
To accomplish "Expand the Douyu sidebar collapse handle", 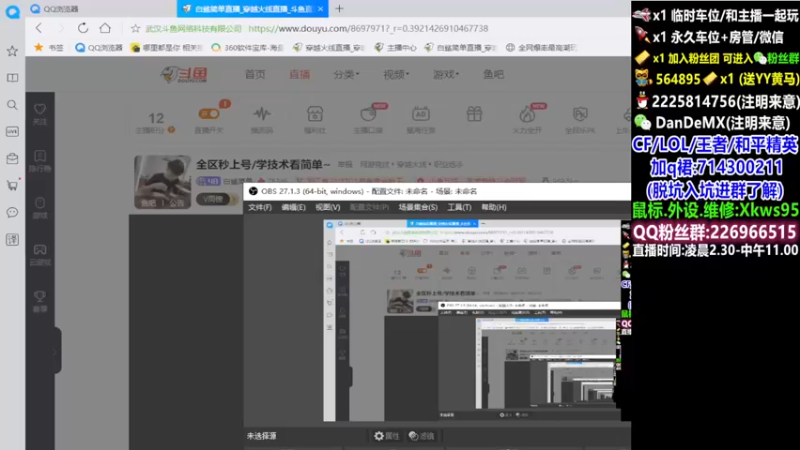I will pos(55,351).
